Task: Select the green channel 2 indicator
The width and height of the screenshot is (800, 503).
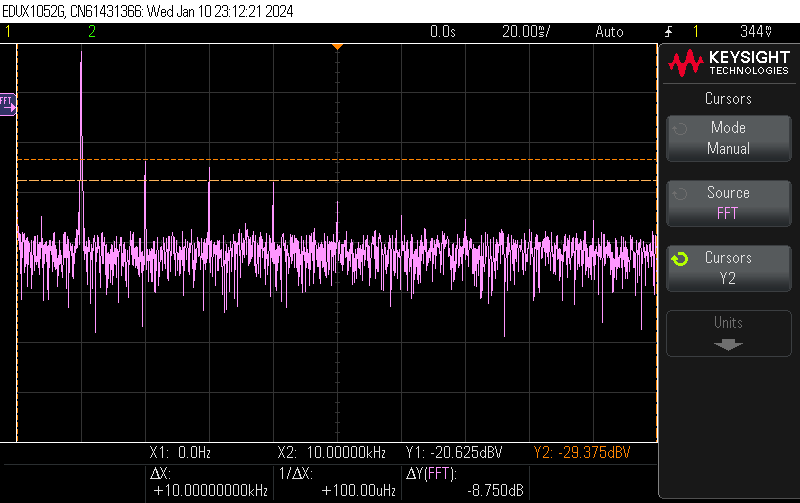Action: 92,32
